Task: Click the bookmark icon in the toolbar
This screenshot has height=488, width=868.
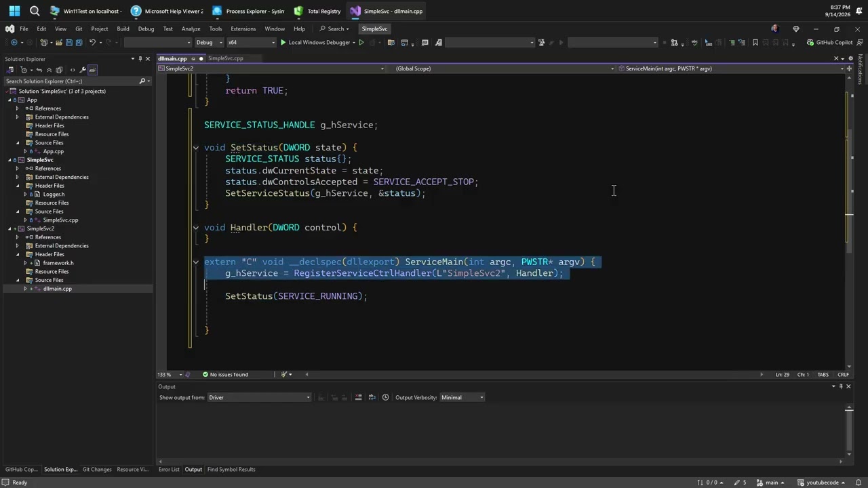Action: pos(755,43)
